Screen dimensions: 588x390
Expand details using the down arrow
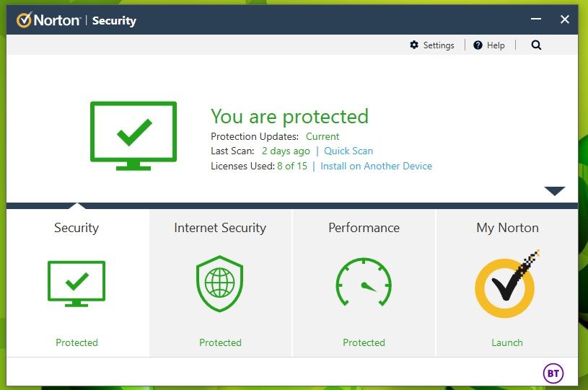tap(555, 191)
